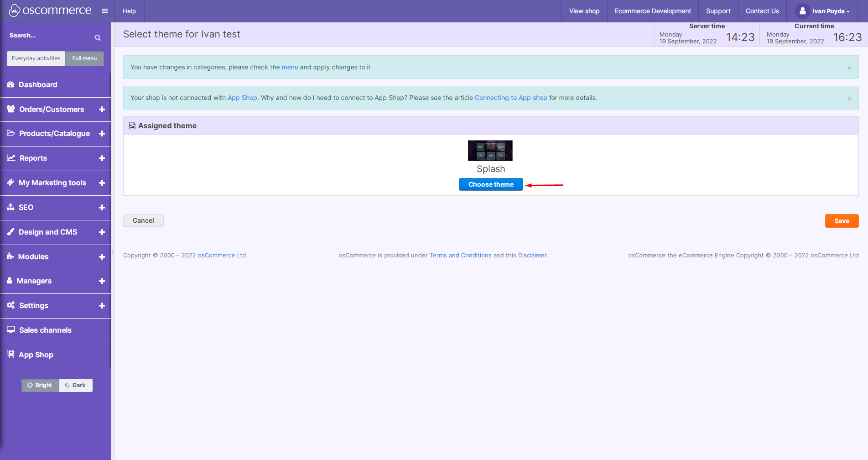Open Sales channels in sidebar
This screenshot has width=868, height=460.
pyautogui.click(x=45, y=330)
